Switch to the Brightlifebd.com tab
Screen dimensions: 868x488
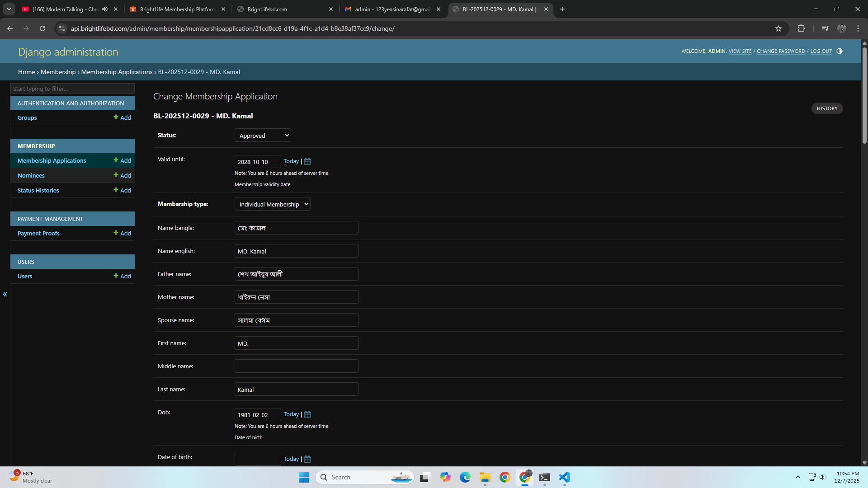point(267,9)
